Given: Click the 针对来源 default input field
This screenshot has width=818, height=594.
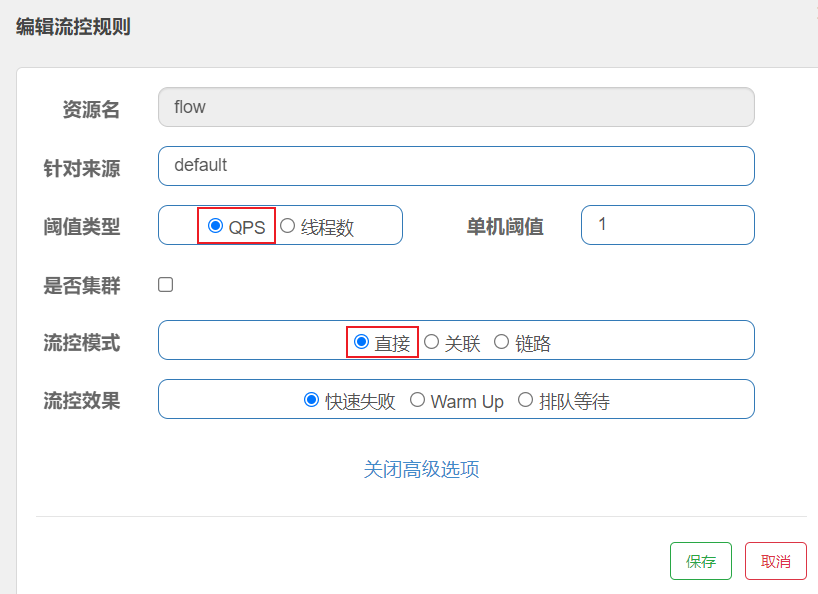Looking at the screenshot, I should click(x=456, y=166).
